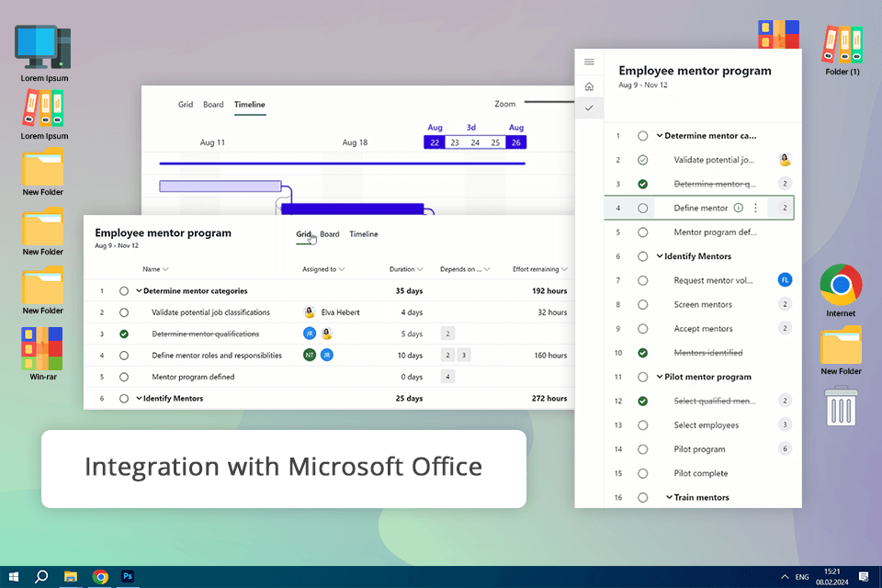Click the info icon next to Define mentor
The image size is (882, 588).
(739, 208)
